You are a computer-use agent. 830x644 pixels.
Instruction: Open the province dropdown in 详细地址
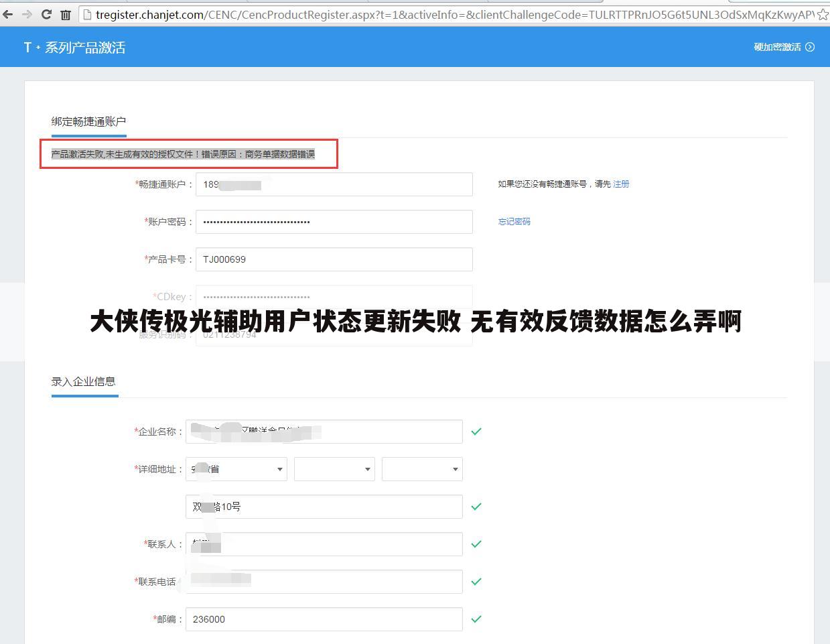[236, 469]
